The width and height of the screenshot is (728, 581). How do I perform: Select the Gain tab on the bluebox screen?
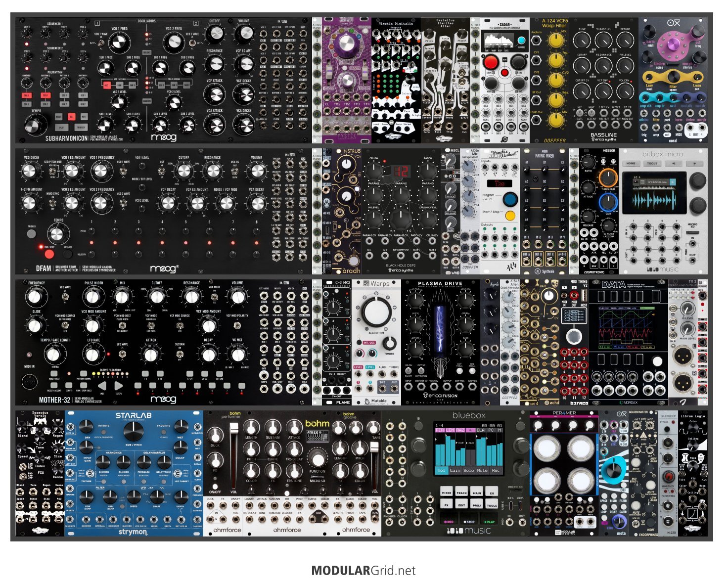455,470
